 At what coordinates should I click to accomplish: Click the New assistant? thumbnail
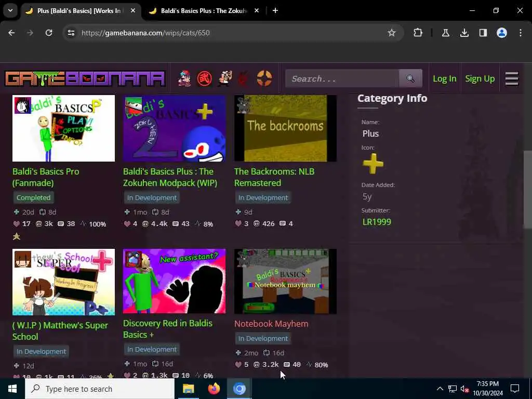174,281
